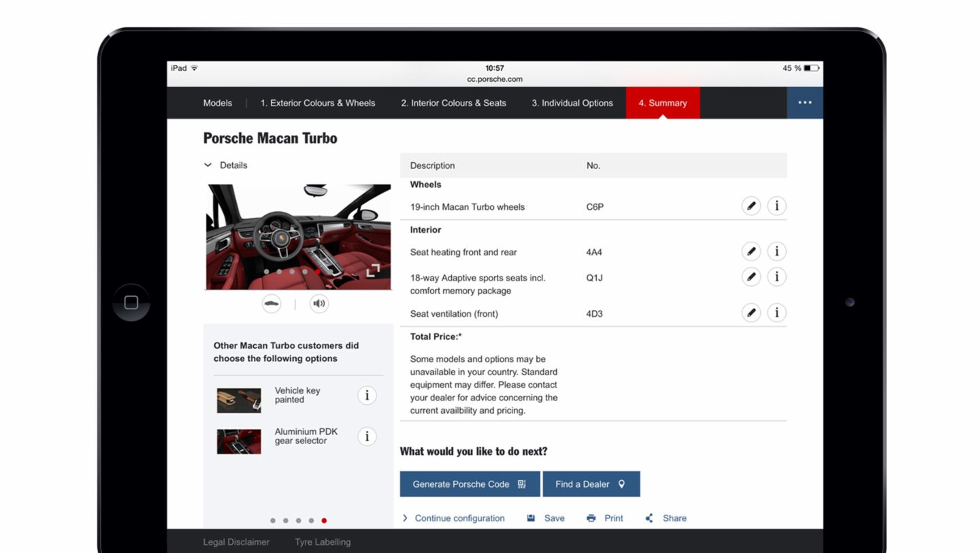Screen dimensions: 980x553
Task: Open the Legal Disclaimer link
Action: (236, 541)
